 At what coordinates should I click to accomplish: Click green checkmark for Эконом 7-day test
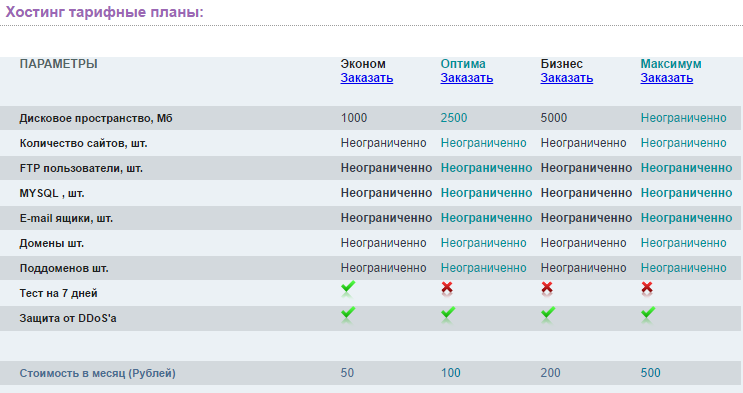click(348, 289)
